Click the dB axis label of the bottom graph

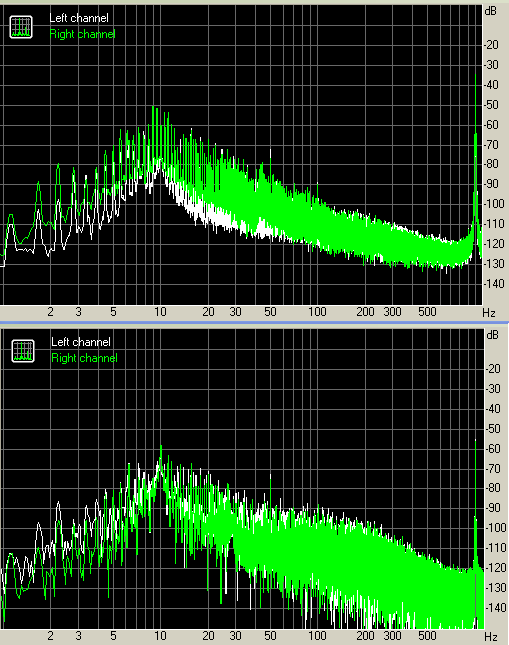pyautogui.click(x=493, y=335)
